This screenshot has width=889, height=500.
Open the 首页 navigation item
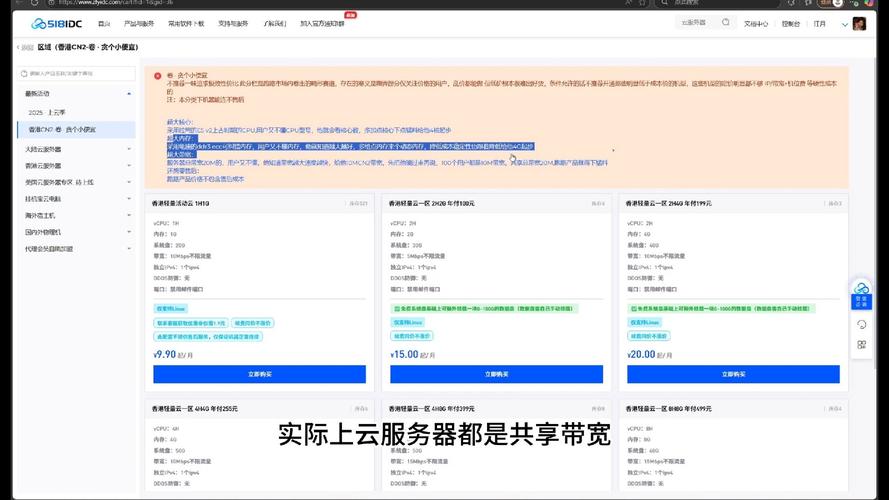pos(104,24)
